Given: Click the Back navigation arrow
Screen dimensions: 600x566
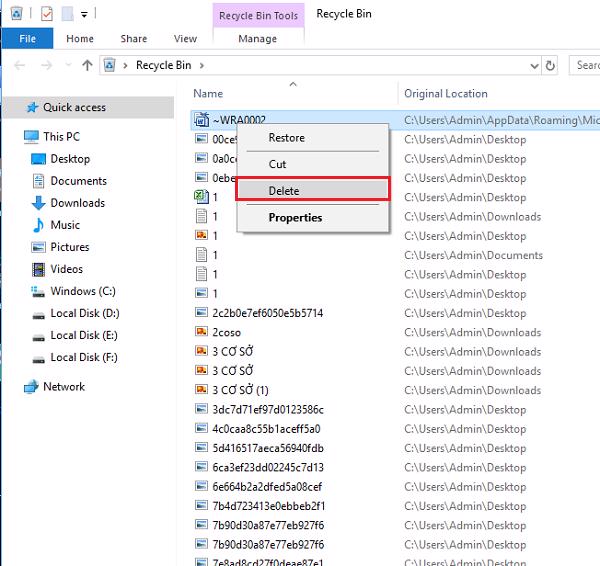Looking at the screenshot, I should pos(20,65).
